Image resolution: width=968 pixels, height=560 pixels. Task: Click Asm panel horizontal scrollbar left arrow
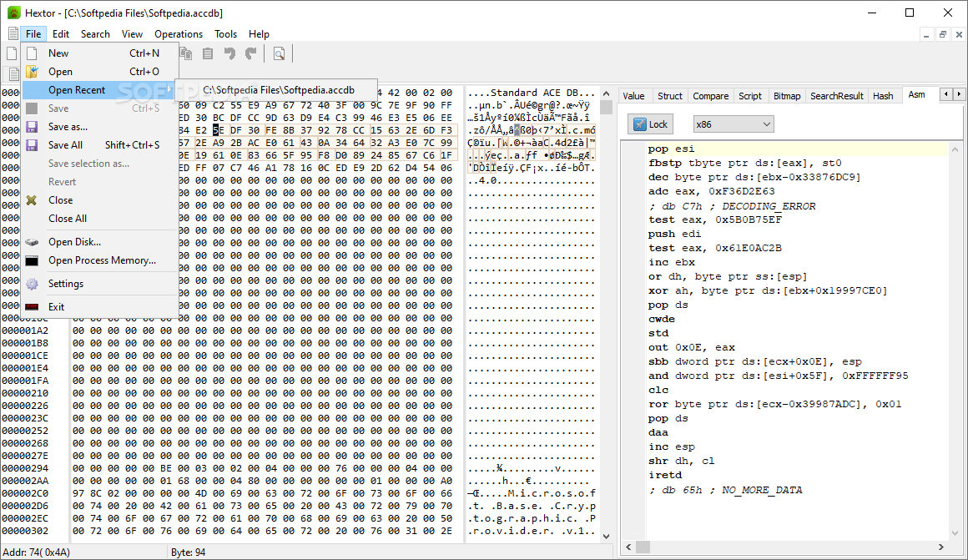628,547
